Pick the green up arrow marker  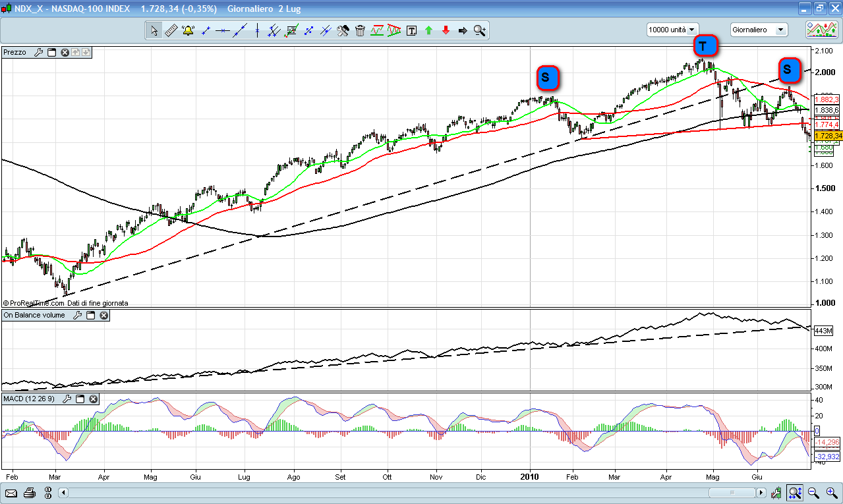[428, 30]
